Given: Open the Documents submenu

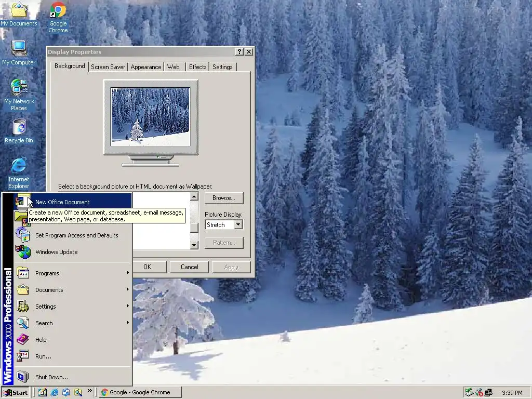Looking at the screenshot, I should pos(73,290).
